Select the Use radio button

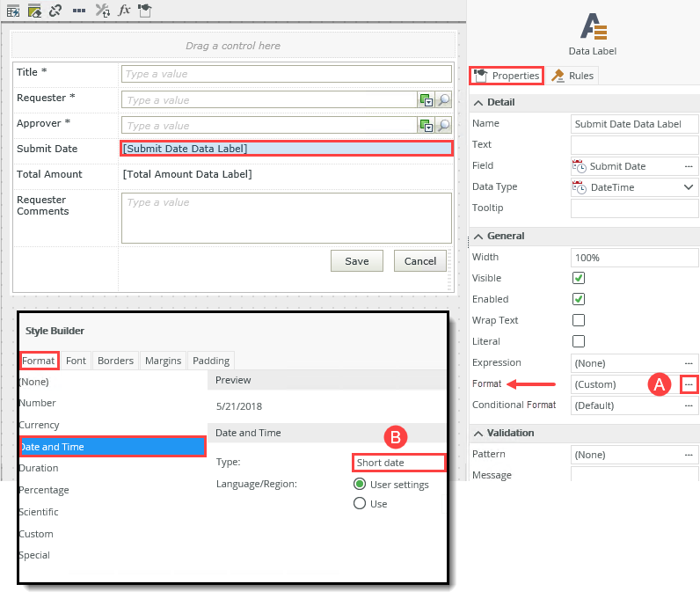360,503
